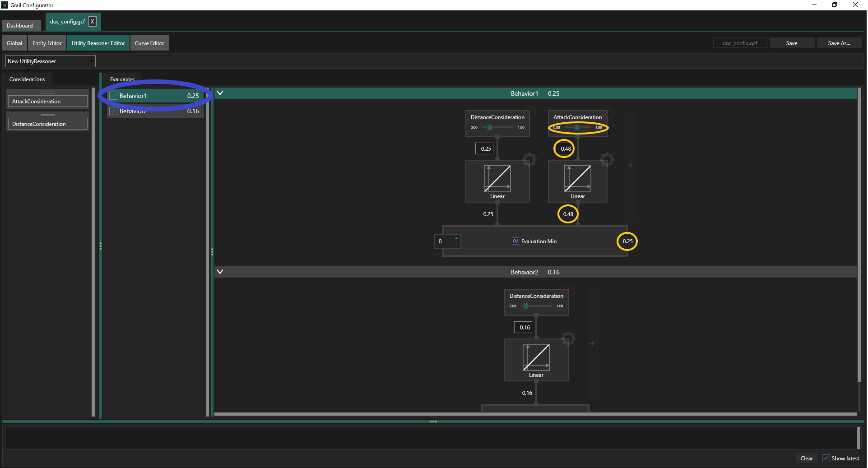Remove DistanceConsideration from Behavior1 via red icon
868x468 pixels.
529,111
